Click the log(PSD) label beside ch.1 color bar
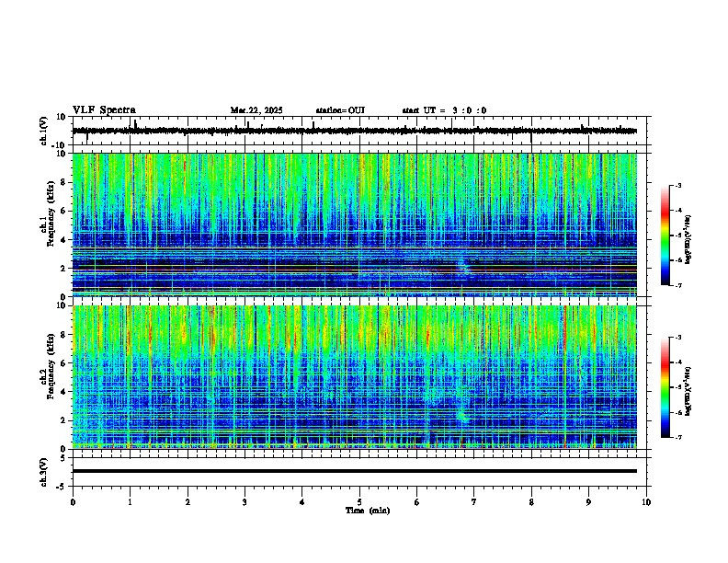 (688, 239)
